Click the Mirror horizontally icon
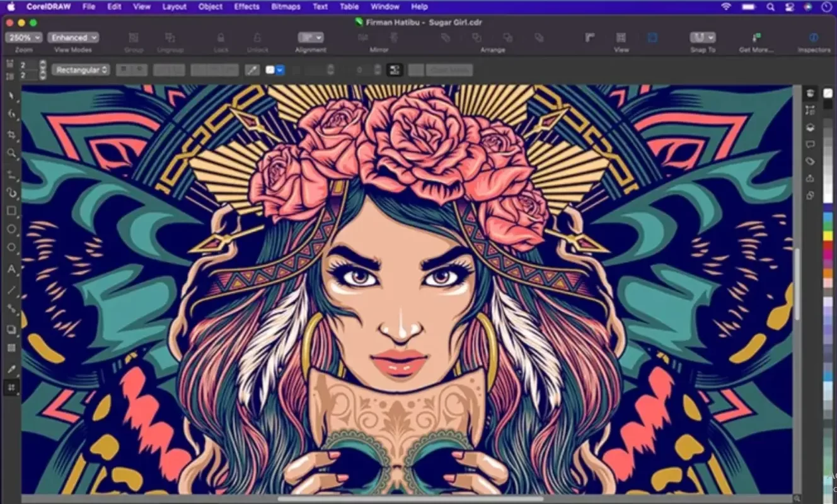Screen dimensions: 837x504 tap(363, 38)
